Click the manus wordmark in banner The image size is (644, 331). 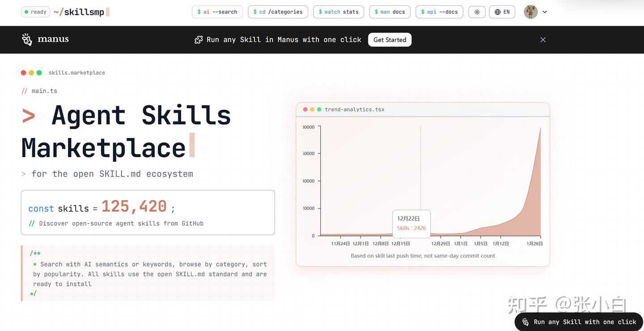[x=53, y=39]
